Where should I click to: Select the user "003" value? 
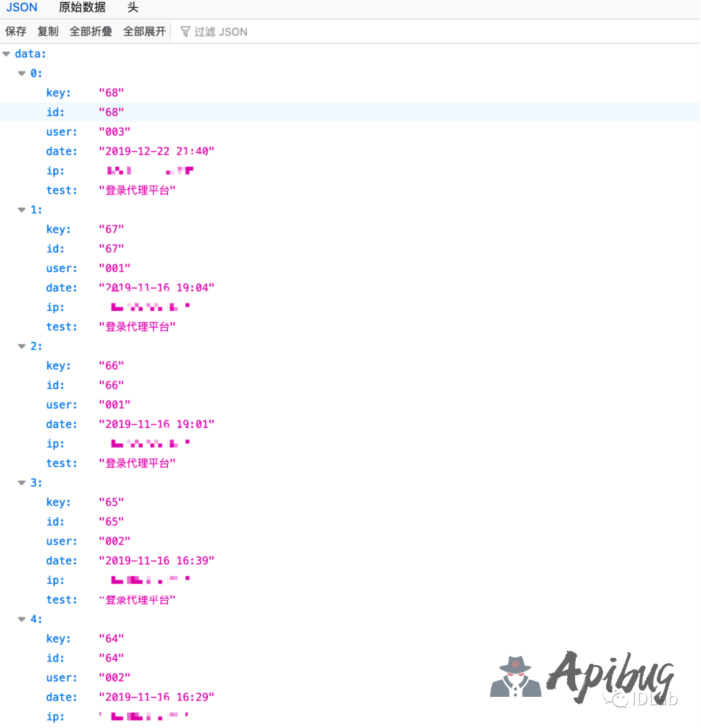tap(114, 132)
